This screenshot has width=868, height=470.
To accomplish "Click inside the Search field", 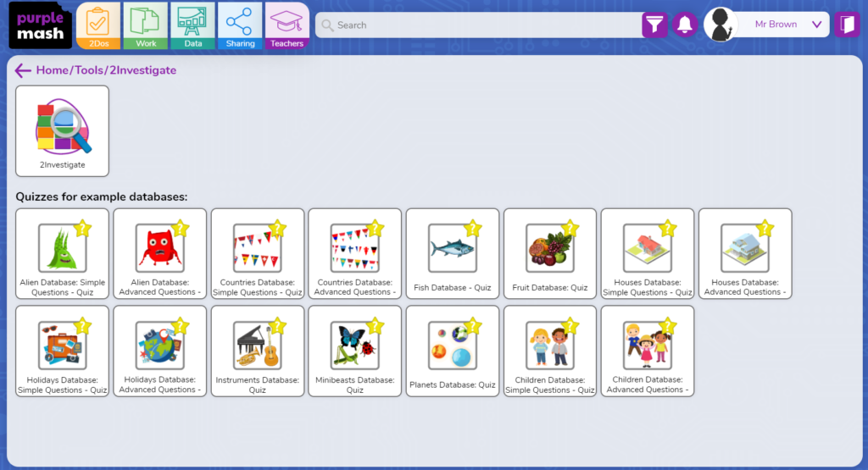I will tap(479, 25).
